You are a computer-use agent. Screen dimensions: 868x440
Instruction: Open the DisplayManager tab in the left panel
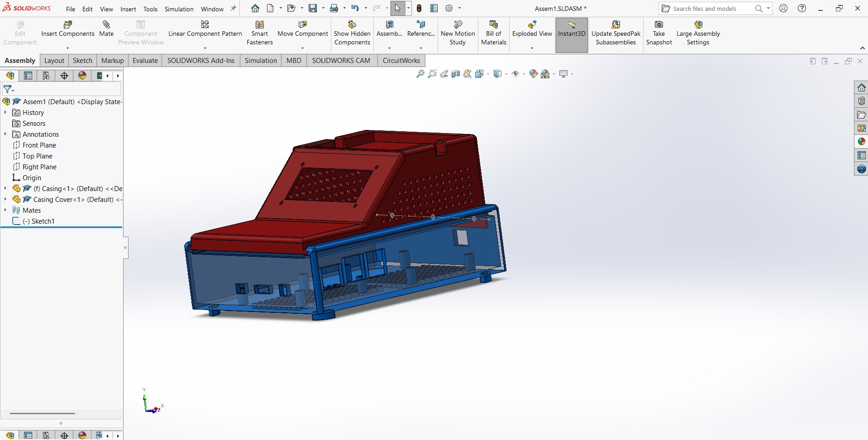82,76
